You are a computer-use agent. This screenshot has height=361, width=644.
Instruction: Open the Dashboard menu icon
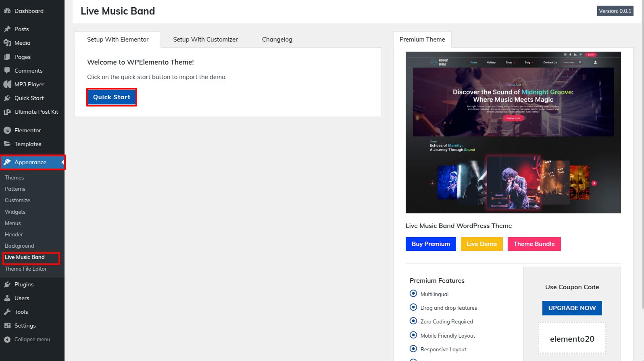click(7, 11)
